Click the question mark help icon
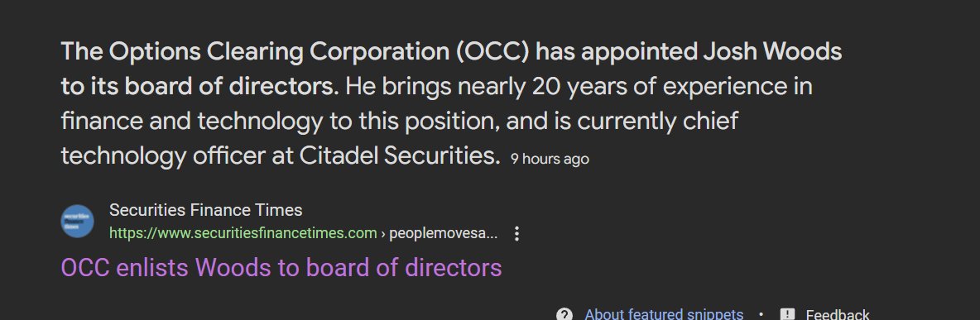 564,313
